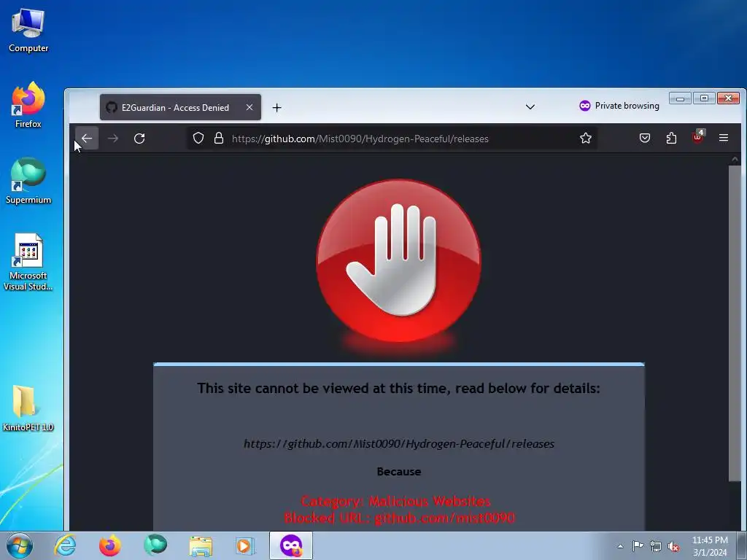Click the Show desktop strip
The image size is (747, 560).
[x=742, y=545]
